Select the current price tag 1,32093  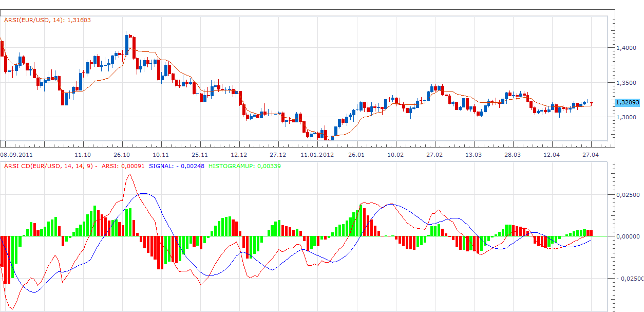627,102
